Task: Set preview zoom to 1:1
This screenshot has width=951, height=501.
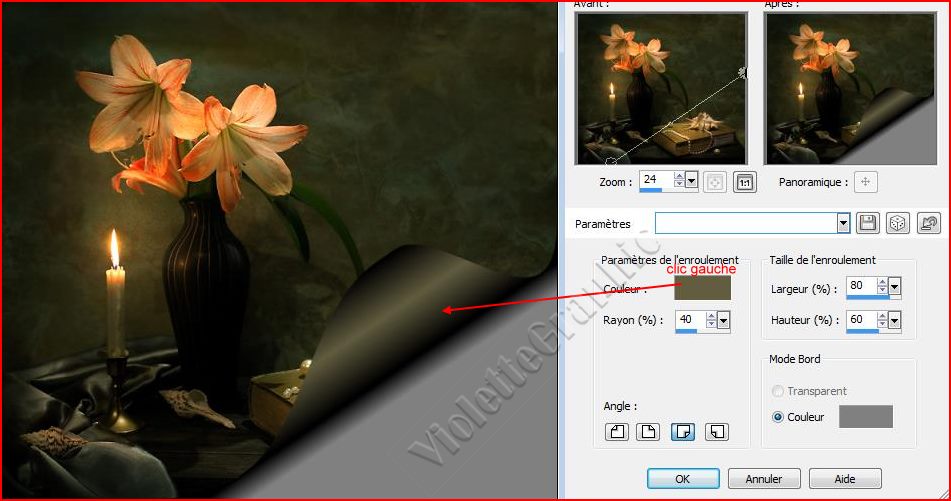Action: tap(744, 182)
